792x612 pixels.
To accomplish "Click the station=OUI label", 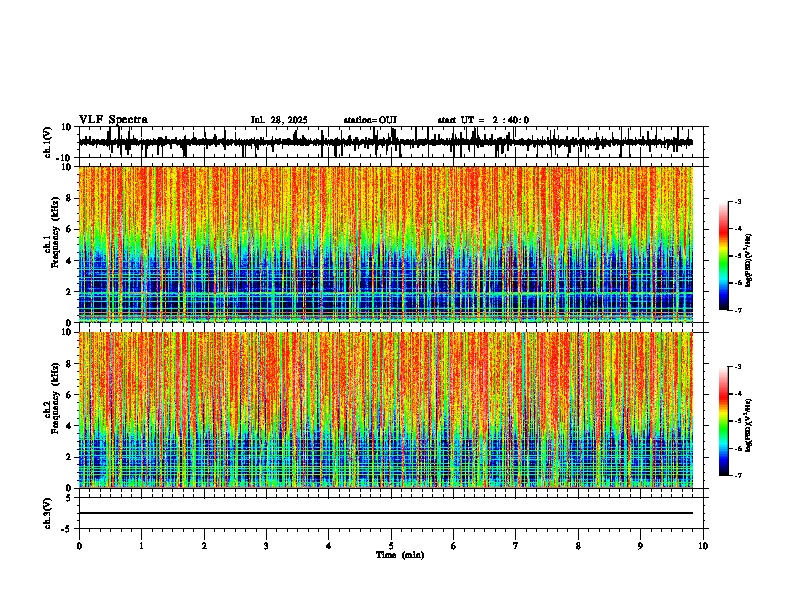I will point(370,120).
